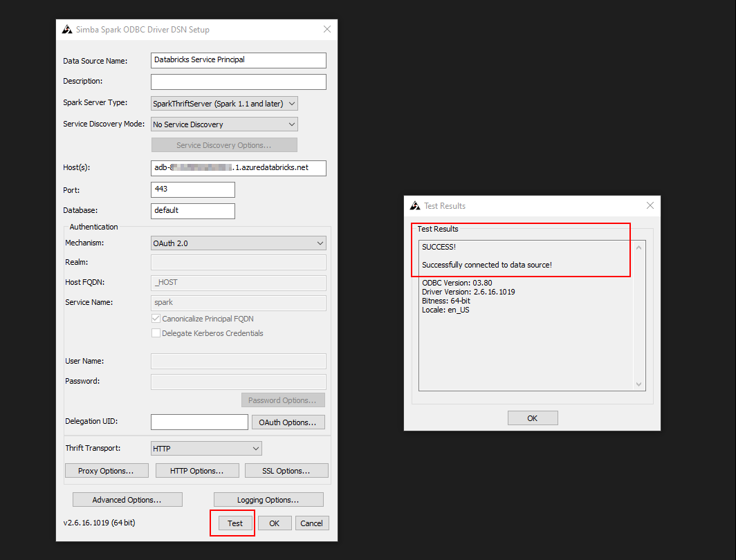Open Proxy Options

pyautogui.click(x=107, y=471)
